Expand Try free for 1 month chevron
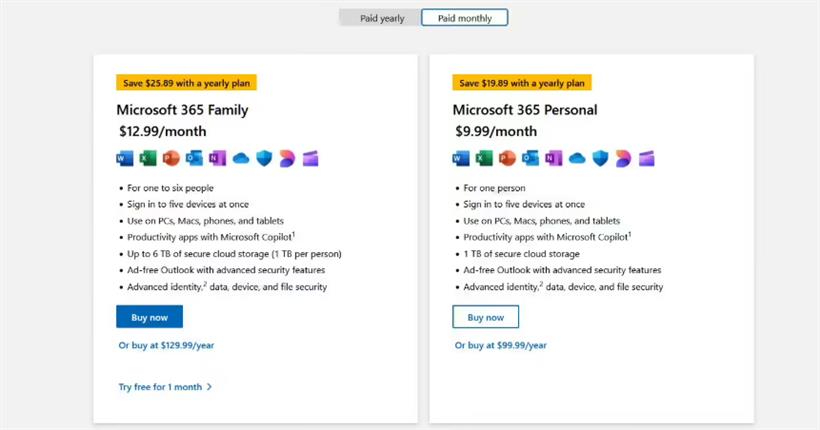Screen dimensions: 820x430 [210, 387]
